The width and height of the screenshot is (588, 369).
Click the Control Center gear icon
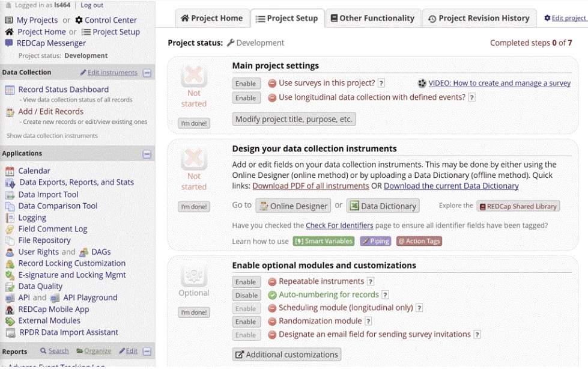click(79, 20)
